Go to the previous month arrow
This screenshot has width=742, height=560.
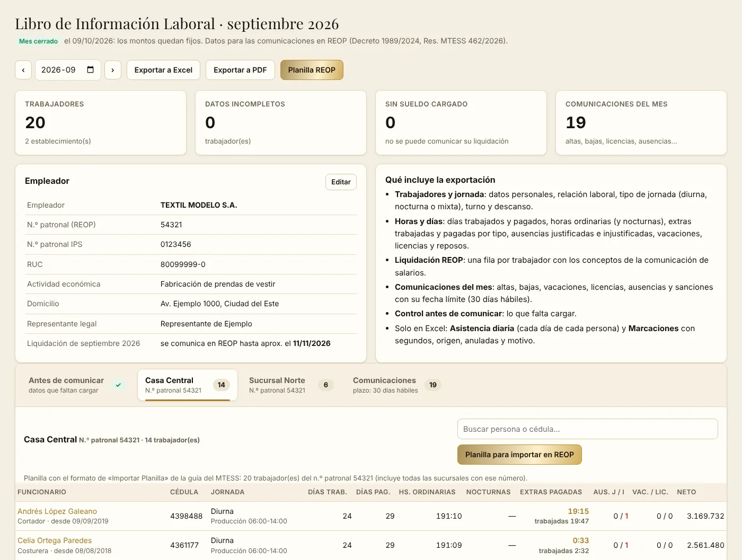tap(23, 70)
